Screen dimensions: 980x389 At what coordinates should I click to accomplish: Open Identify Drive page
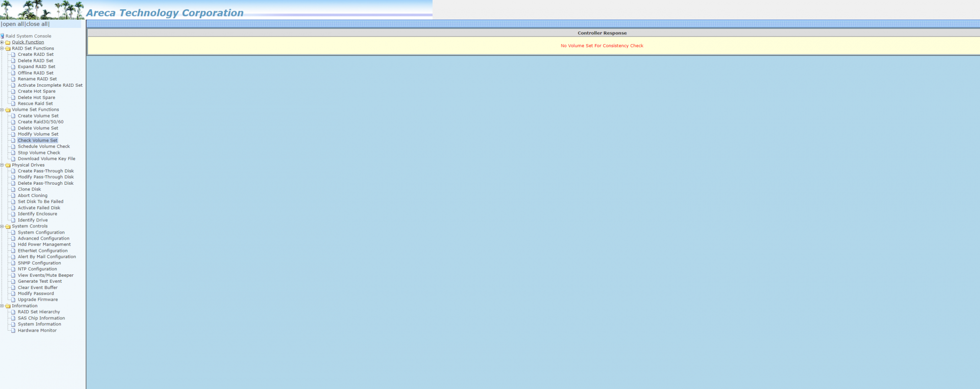(x=33, y=220)
